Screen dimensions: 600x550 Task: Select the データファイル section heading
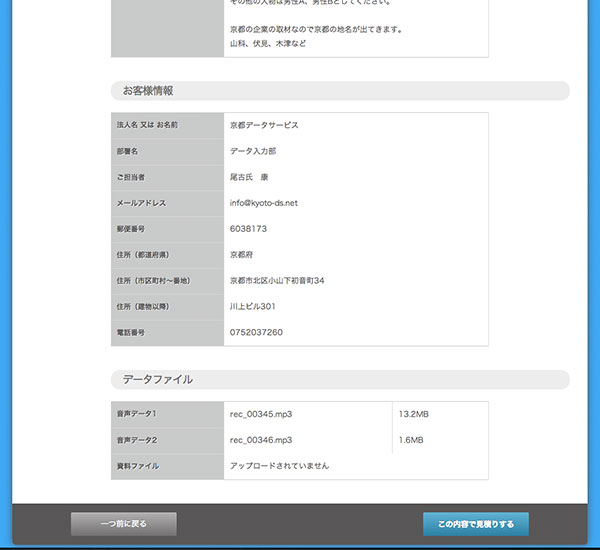pos(158,379)
